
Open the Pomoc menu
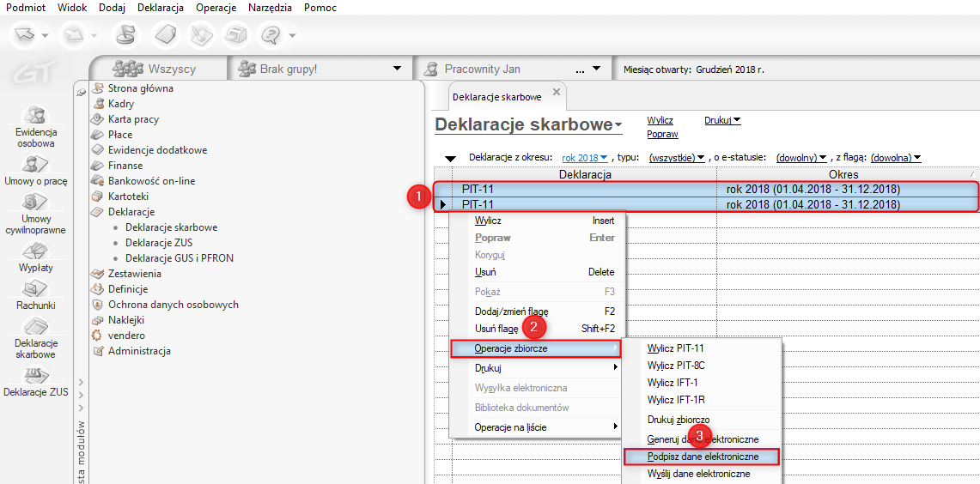[x=320, y=8]
